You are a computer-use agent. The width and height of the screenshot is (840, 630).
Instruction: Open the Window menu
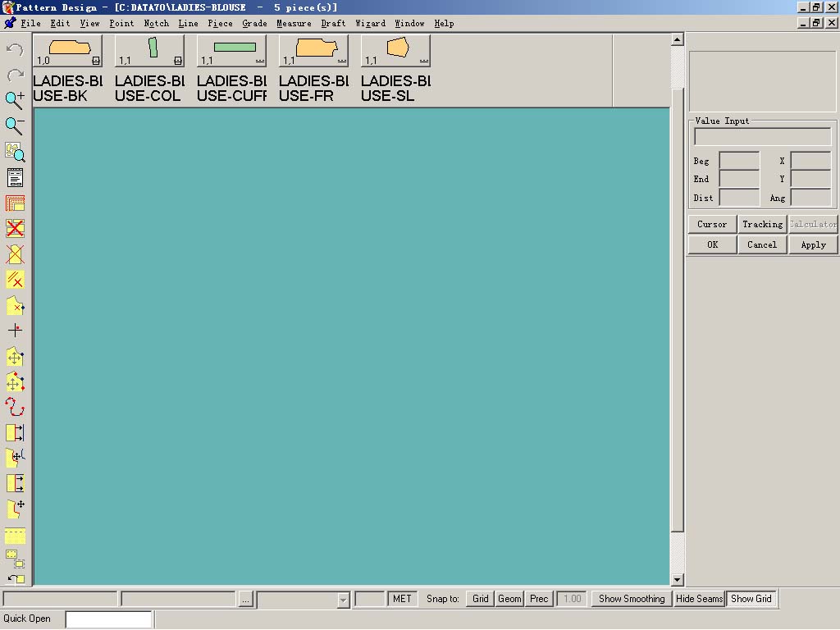point(409,23)
